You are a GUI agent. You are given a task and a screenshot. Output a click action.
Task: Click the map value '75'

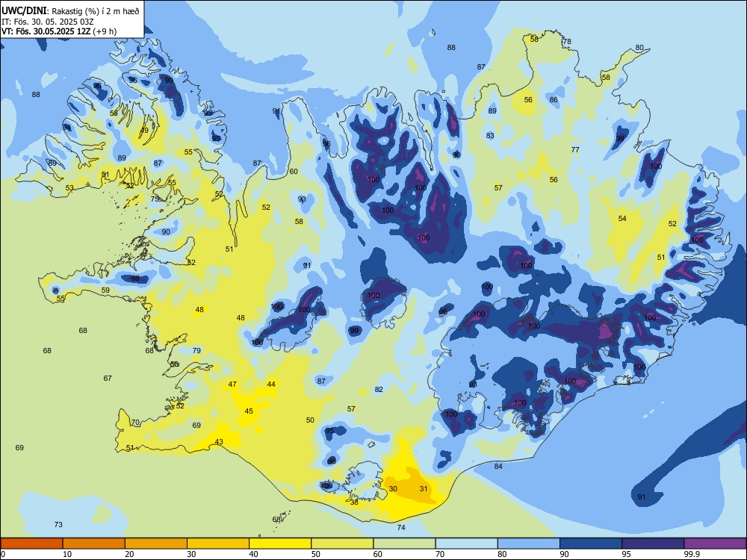point(155,199)
